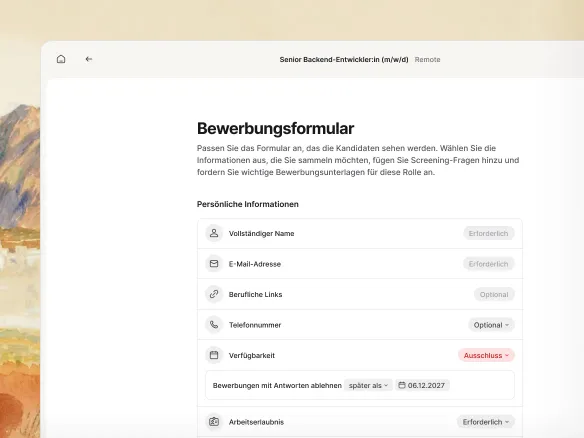Click the phone icon beside Telefonnummer
This screenshot has height=438, width=584.
coord(214,325)
